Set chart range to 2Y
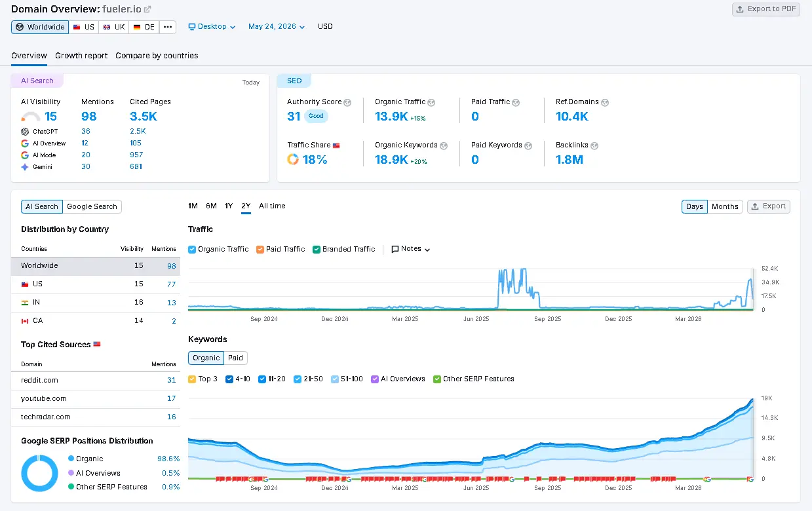 246,206
